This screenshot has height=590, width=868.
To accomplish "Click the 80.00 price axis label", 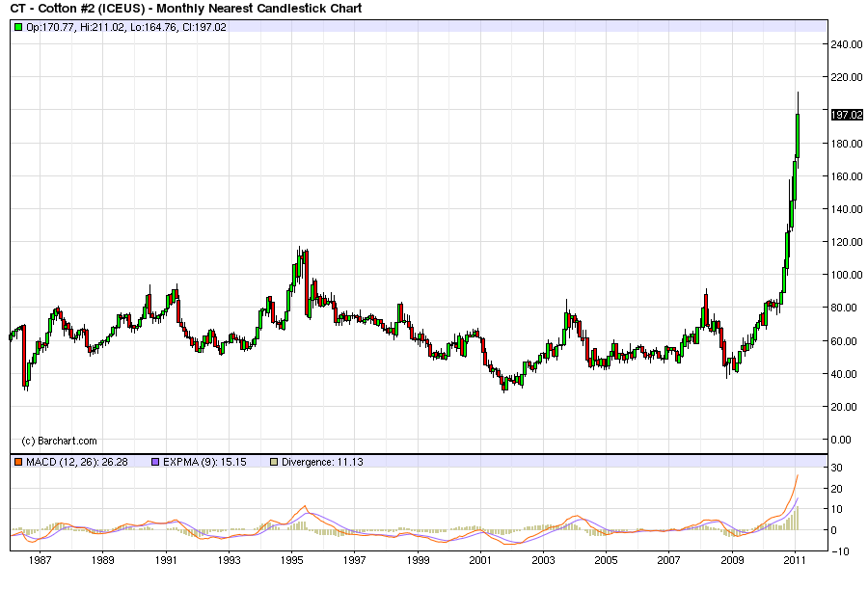I will click(844, 308).
